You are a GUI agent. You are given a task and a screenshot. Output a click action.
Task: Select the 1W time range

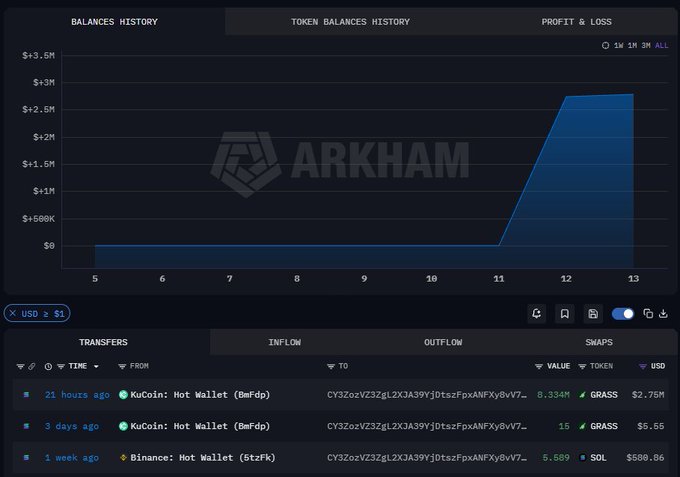(618, 46)
